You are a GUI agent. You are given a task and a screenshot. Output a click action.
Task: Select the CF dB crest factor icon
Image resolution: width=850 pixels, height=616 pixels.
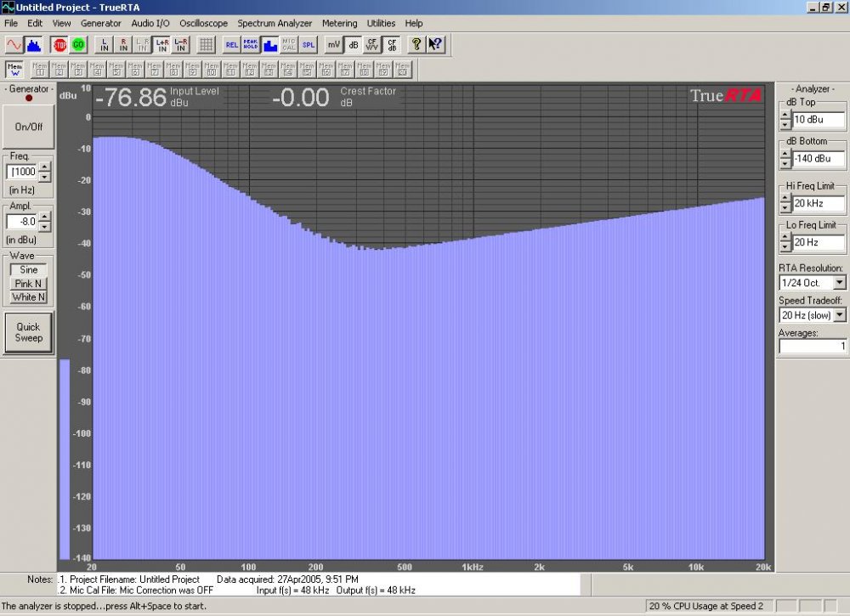[x=392, y=44]
